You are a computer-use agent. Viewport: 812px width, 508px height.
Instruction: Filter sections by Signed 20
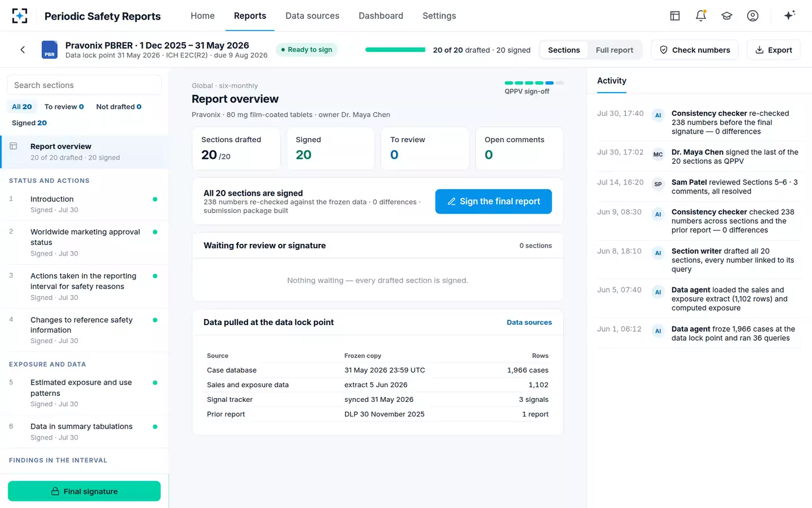[29, 122]
